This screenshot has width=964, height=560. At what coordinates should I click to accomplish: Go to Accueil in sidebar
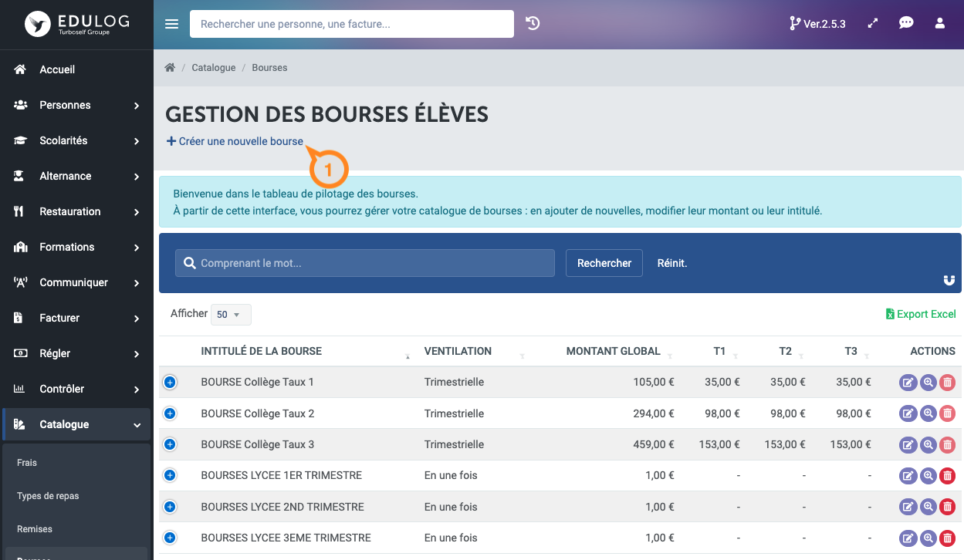pos(76,69)
